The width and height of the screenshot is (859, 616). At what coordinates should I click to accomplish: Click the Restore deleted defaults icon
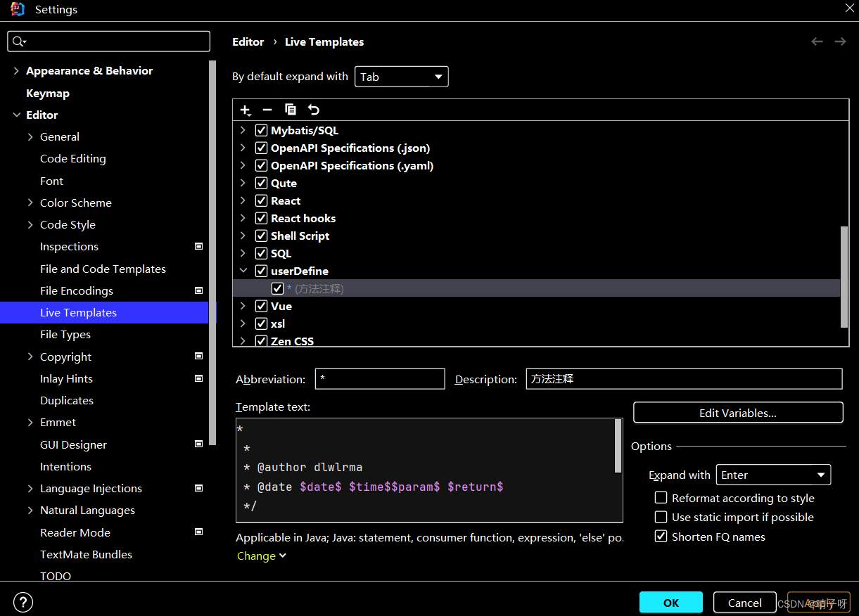pyautogui.click(x=314, y=110)
